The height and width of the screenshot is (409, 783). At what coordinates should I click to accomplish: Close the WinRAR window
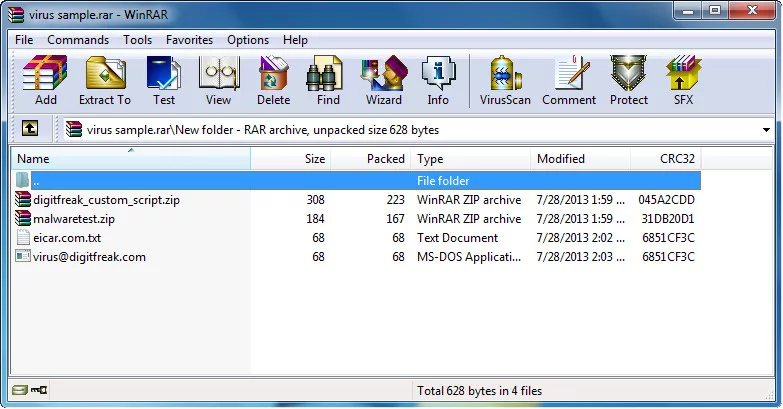(x=753, y=11)
